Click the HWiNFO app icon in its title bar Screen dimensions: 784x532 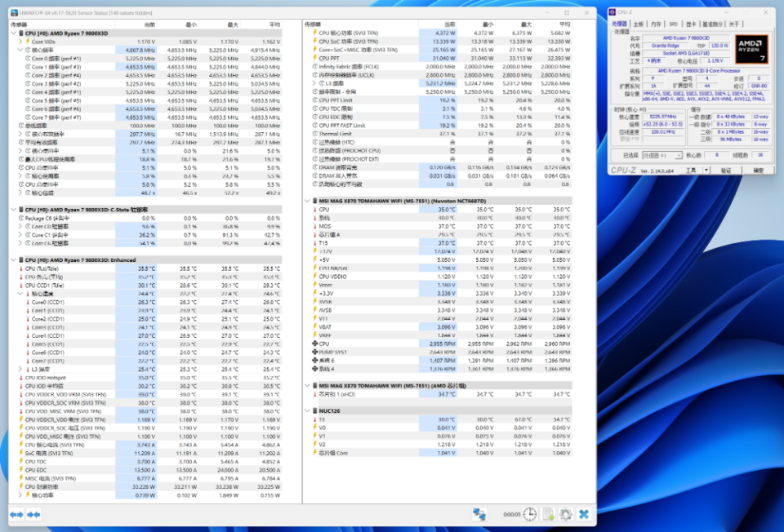coord(14,12)
